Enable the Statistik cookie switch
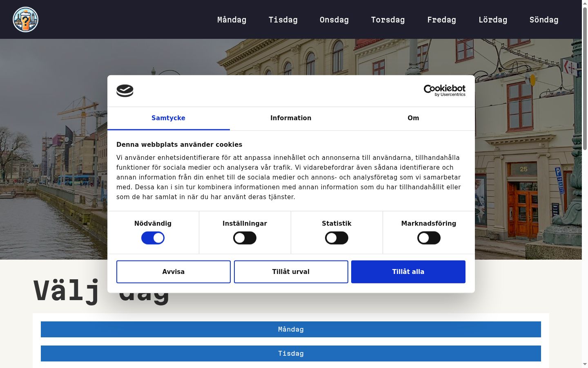The height and width of the screenshot is (368, 588). 336,238
